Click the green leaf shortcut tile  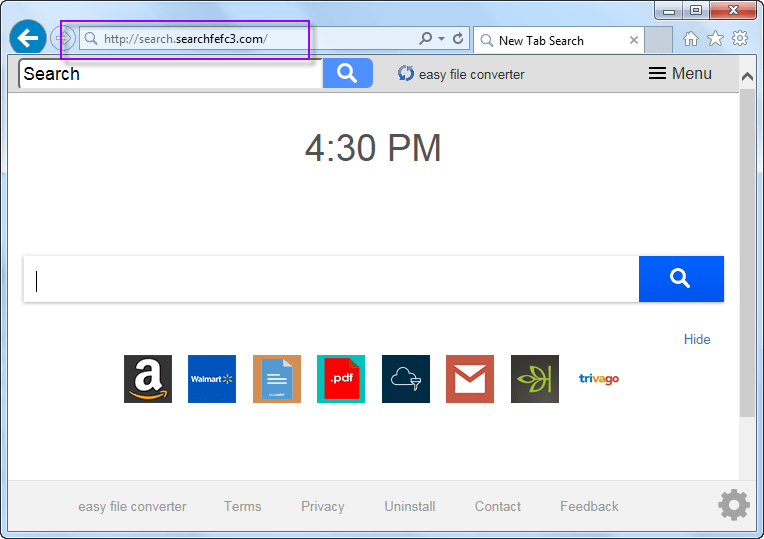(x=535, y=379)
